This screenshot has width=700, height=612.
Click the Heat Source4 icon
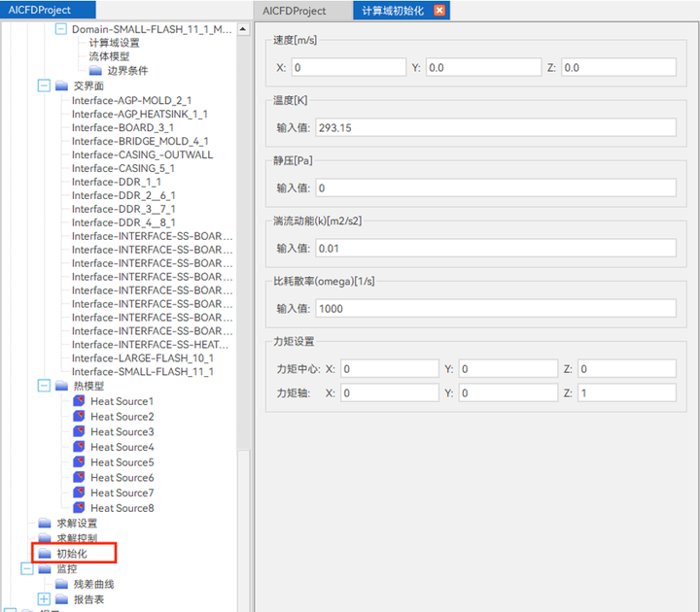pyautogui.click(x=79, y=446)
